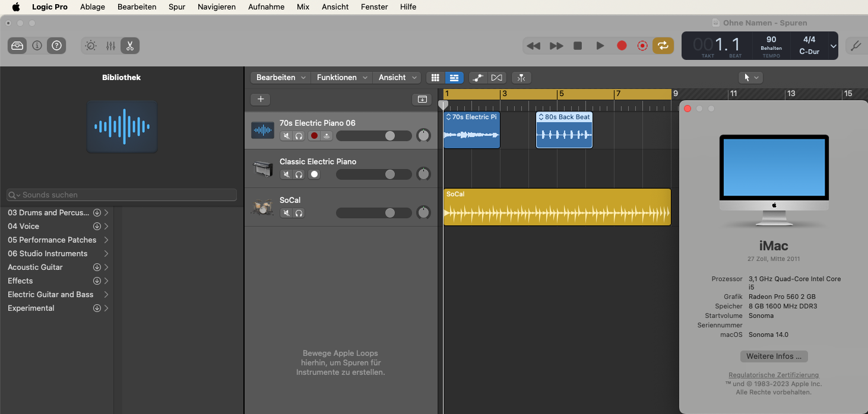Toggle input monitoring on 70s Electric Piano 06

327,136
